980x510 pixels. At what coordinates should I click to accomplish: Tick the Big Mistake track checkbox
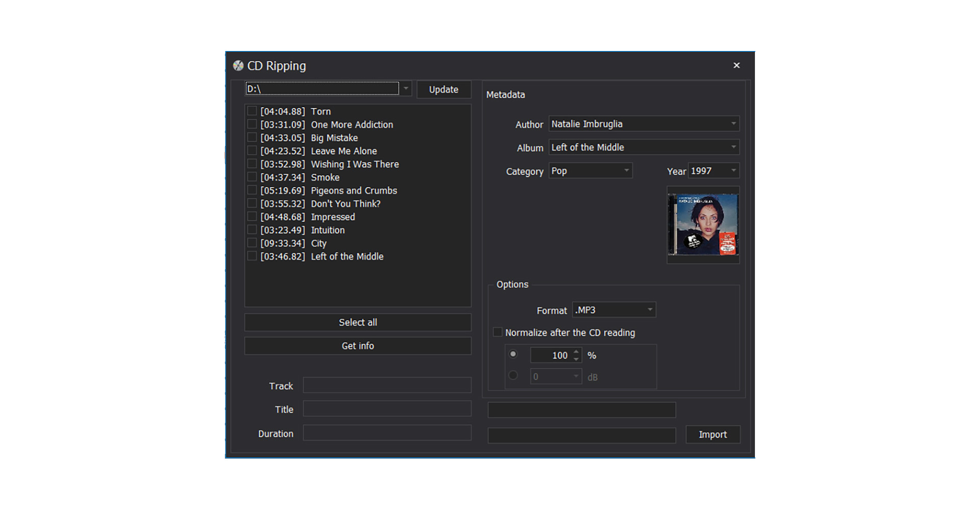(252, 138)
